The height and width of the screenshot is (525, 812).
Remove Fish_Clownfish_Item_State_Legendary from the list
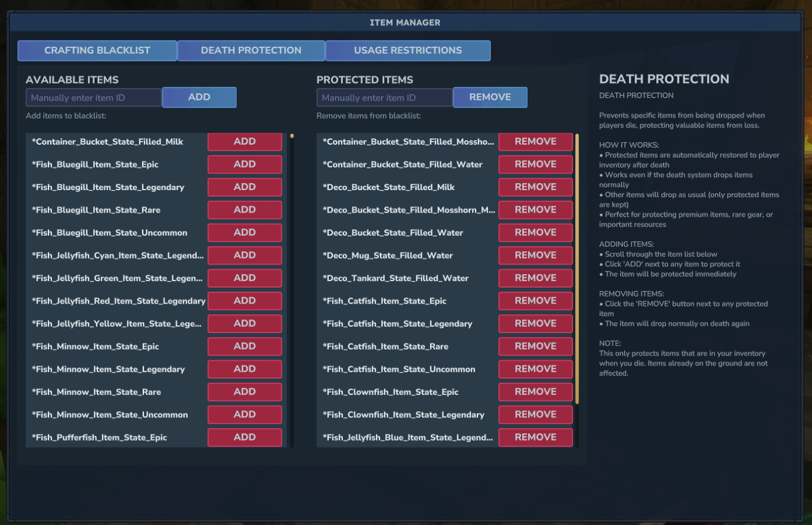(535, 415)
